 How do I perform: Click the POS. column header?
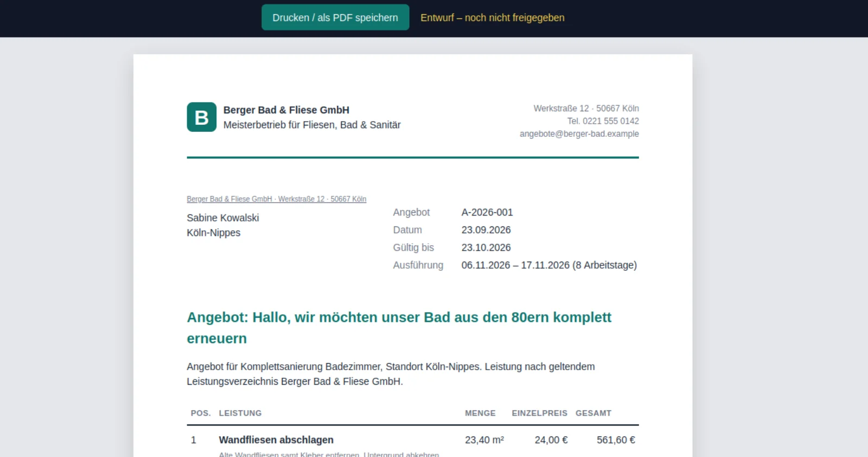click(201, 413)
